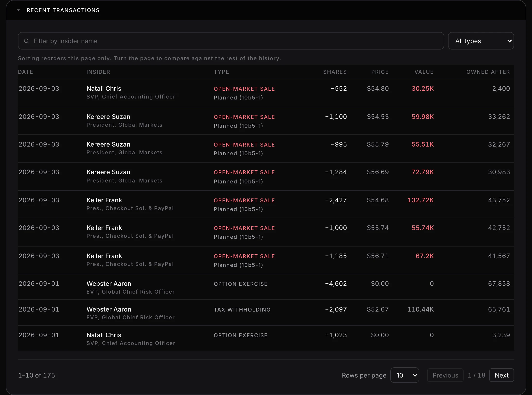Open the Rows per page dropdown
532x395 pixels.
[405, 375]
